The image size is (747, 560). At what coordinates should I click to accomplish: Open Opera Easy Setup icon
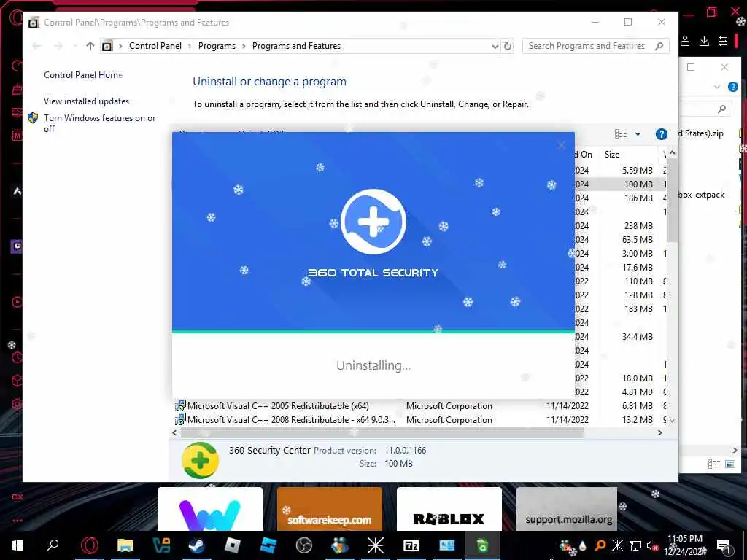pos(723,41)
